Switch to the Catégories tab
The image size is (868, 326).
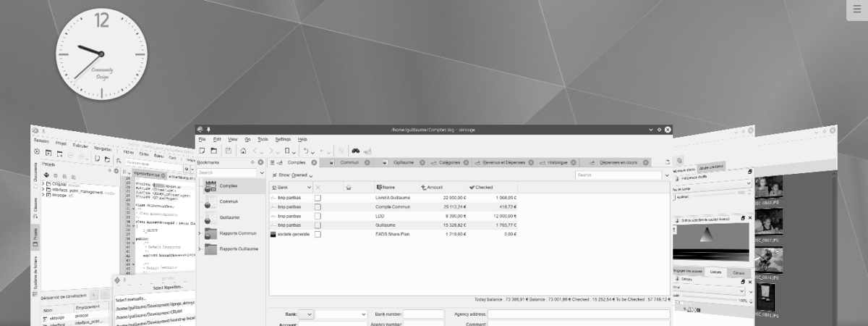pyautogui.click(x=454, y=162)
